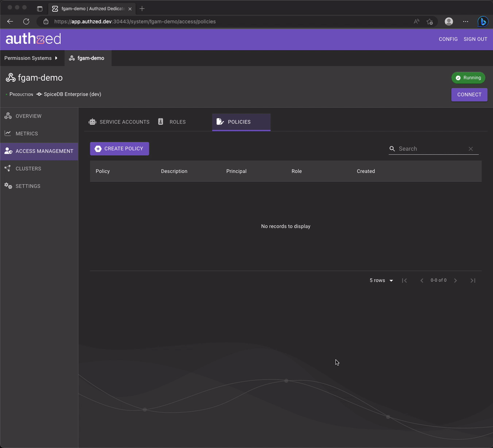Image resolution: width=493 pixels, height=448 pixels.
Task: Click the 0-0 of 0 pagination text
Action: point(438,280)
